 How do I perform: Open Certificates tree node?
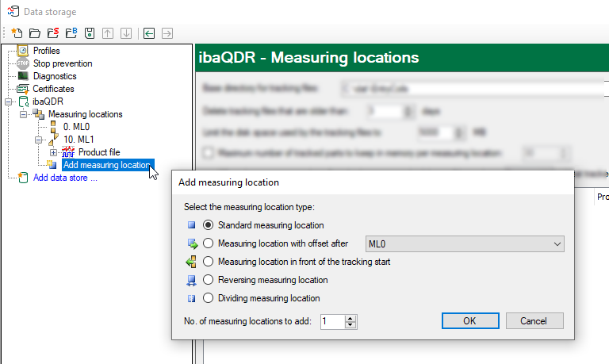click(x=53, y=89)
